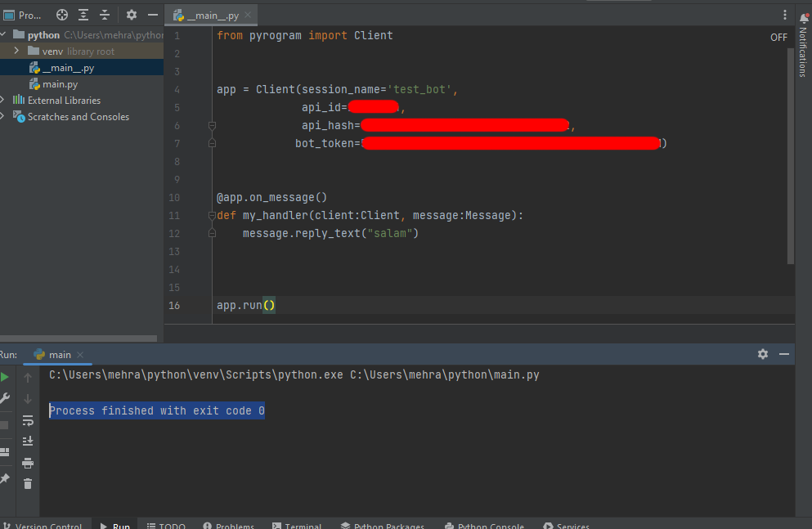Expand the venv library root folder
This screenshot has height=529, width=812.
tap(16, 52)
